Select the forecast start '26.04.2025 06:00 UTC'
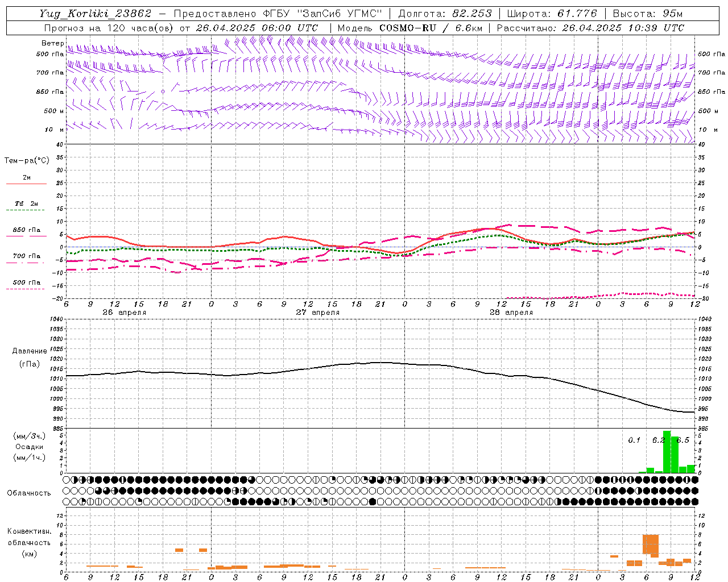Screen dimensions: 728x582 point(257,28)
